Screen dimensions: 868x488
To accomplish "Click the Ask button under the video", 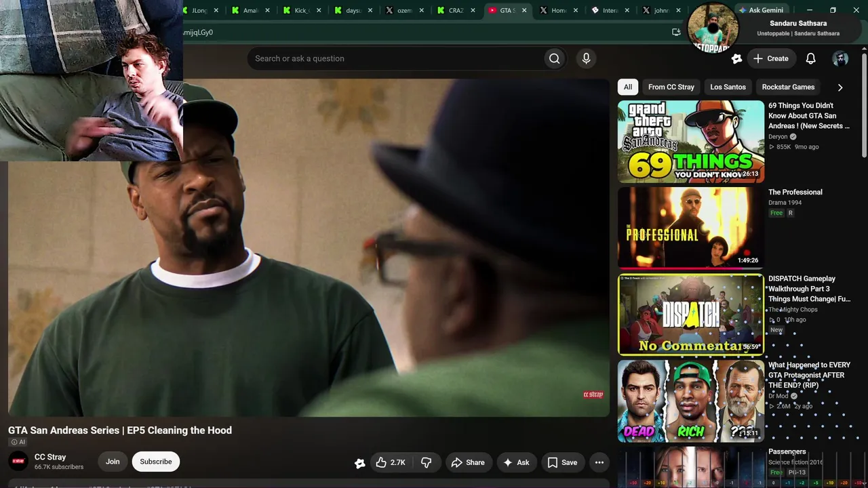I will (x=516, y=462).
